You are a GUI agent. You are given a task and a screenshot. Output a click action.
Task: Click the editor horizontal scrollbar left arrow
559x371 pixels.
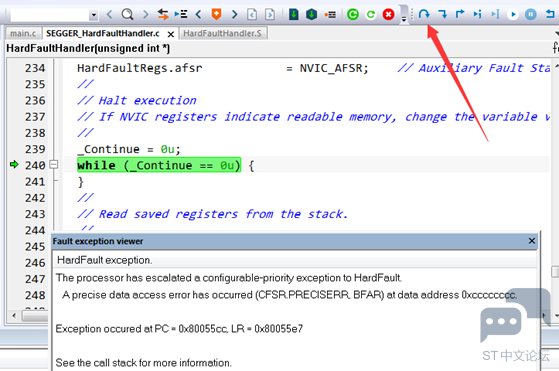coord(14,315)
